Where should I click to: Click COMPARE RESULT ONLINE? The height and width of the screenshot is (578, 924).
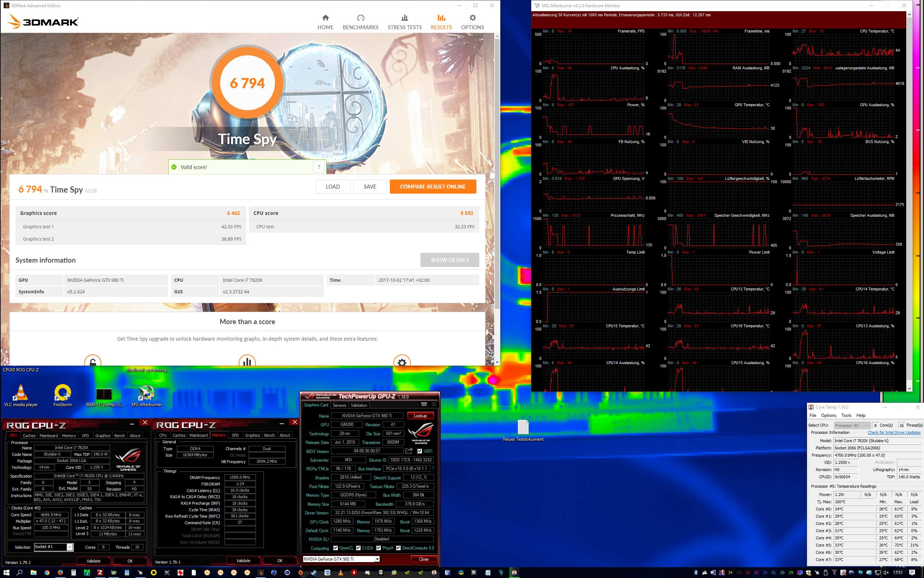433,186
